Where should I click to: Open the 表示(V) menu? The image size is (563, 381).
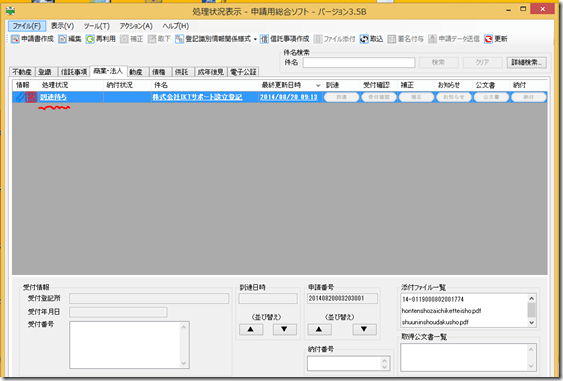tap(62, 26)
